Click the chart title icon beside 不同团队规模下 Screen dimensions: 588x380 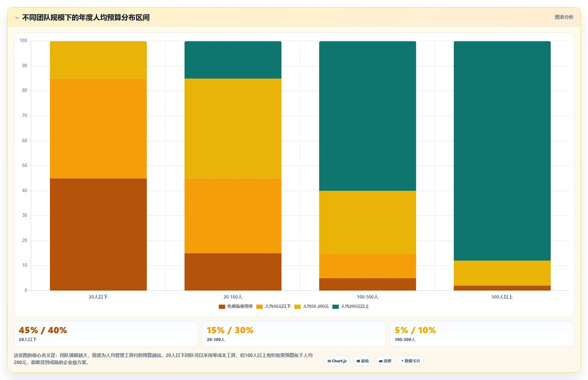pos(17,18)
